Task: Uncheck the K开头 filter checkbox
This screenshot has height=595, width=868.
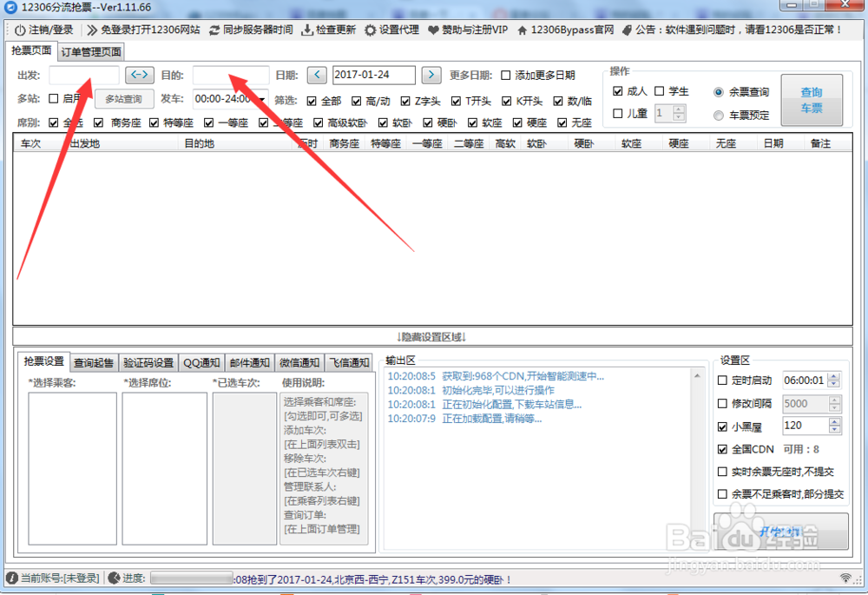Action: click(507, 101)
